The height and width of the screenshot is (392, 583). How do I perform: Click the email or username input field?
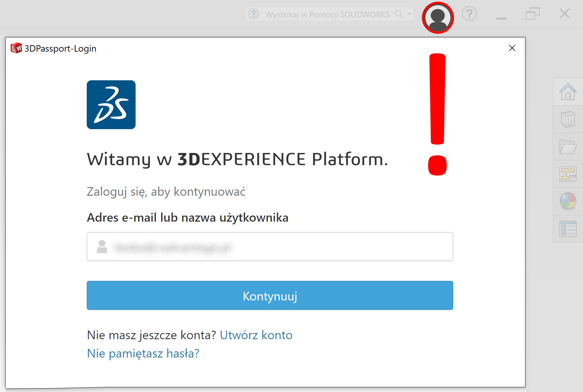[x=270, y=247]
